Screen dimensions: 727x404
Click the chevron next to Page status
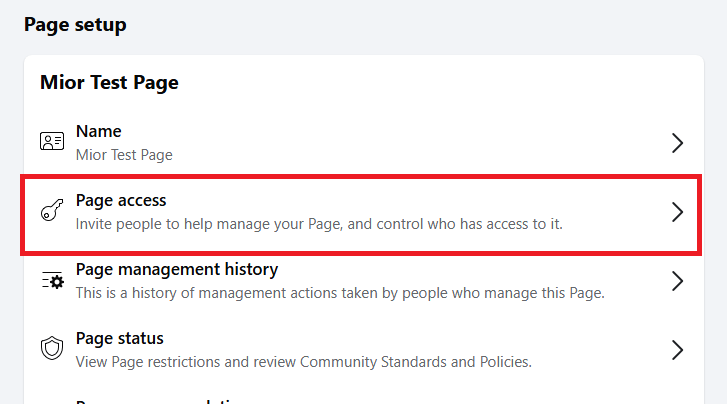[x=677, y=349]
